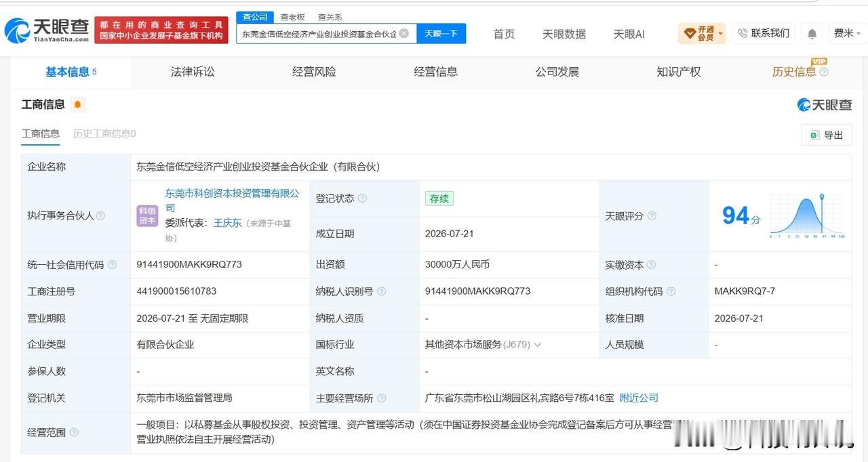This screenshot has height=462, width=868.
Task: Click credit code 91441900MAKK9RQ773 beside 统一社会信用代码
Action: point(189,265)
